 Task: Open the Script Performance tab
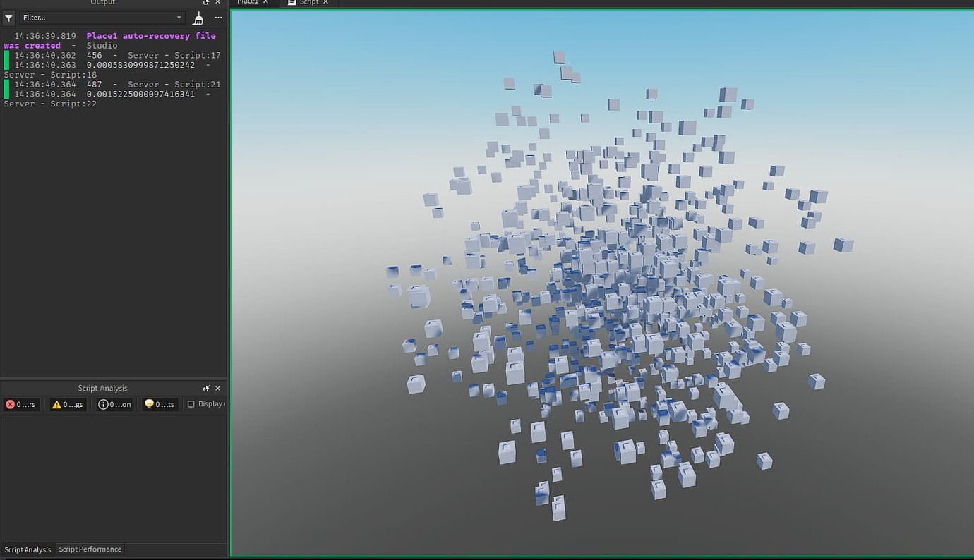(x=90, y=549)
